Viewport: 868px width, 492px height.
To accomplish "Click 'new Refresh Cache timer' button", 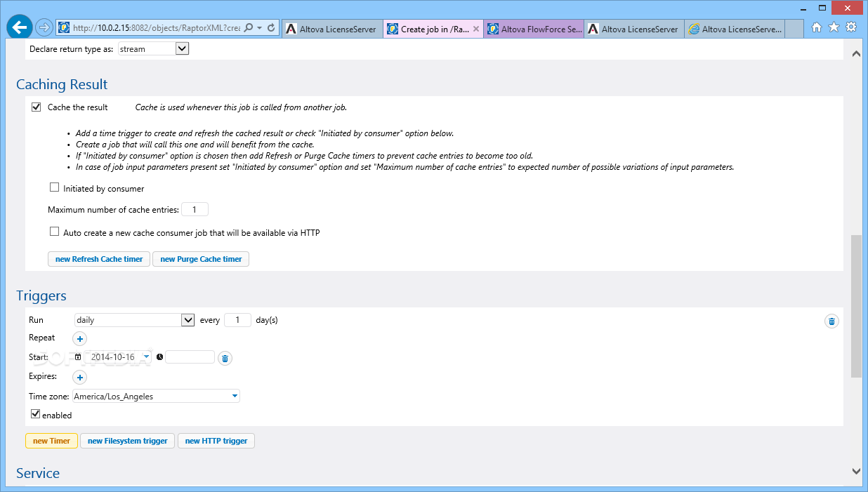I will [99, 259].
